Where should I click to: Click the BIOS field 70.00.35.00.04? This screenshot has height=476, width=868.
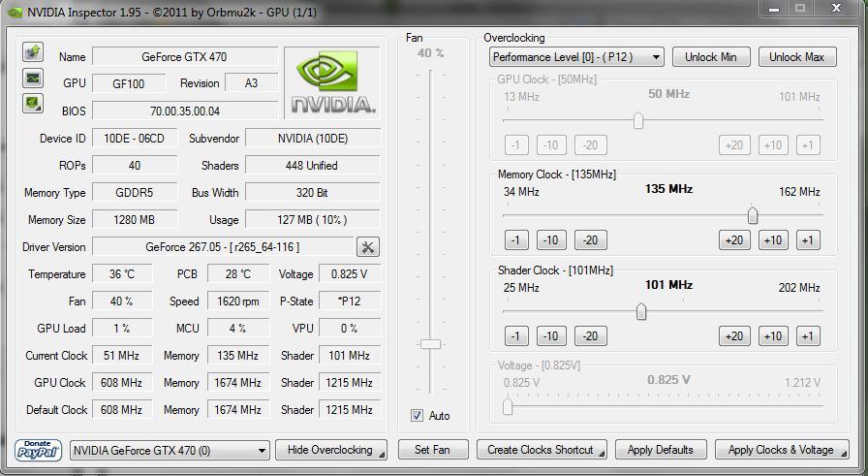(184, 111)
